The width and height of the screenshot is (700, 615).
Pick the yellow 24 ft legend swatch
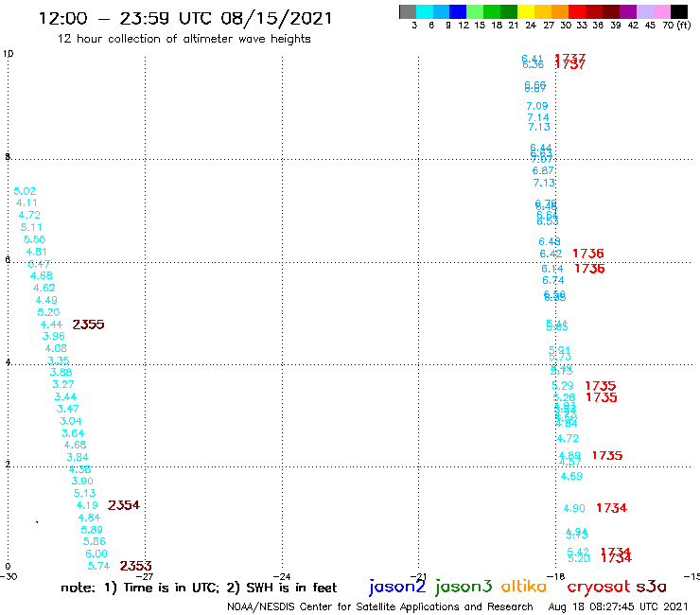526,11
